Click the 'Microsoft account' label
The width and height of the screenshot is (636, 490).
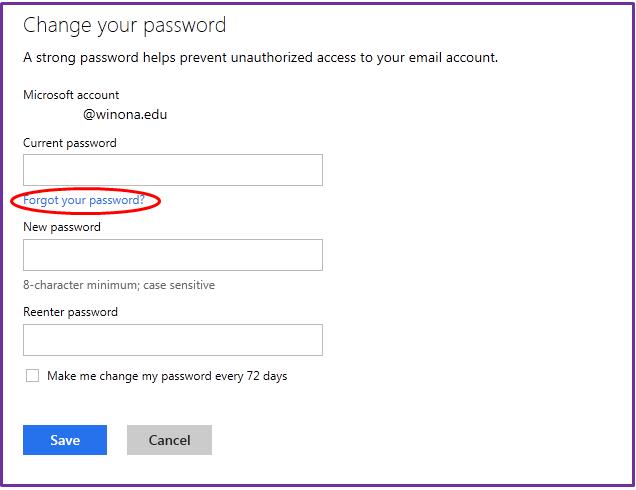point(71,95)
